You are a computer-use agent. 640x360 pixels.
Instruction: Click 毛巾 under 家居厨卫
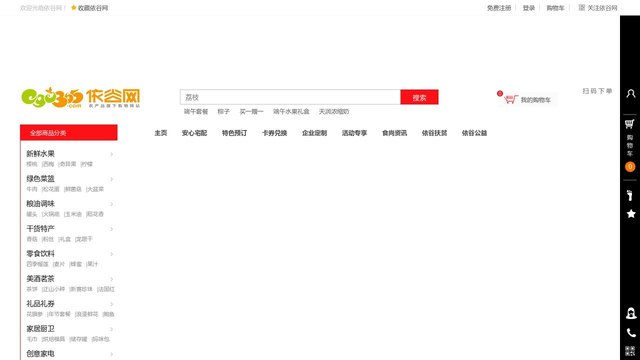pos(32,339)
